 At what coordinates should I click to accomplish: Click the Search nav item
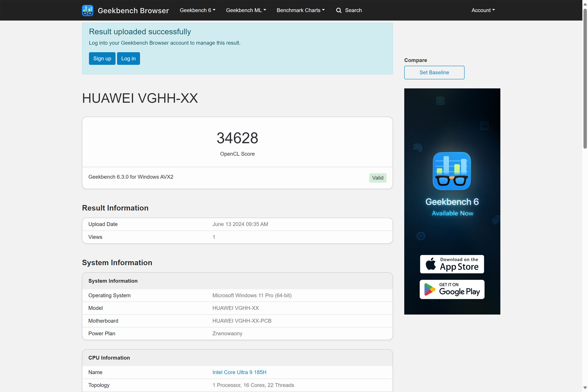click(x=349, y=10)
